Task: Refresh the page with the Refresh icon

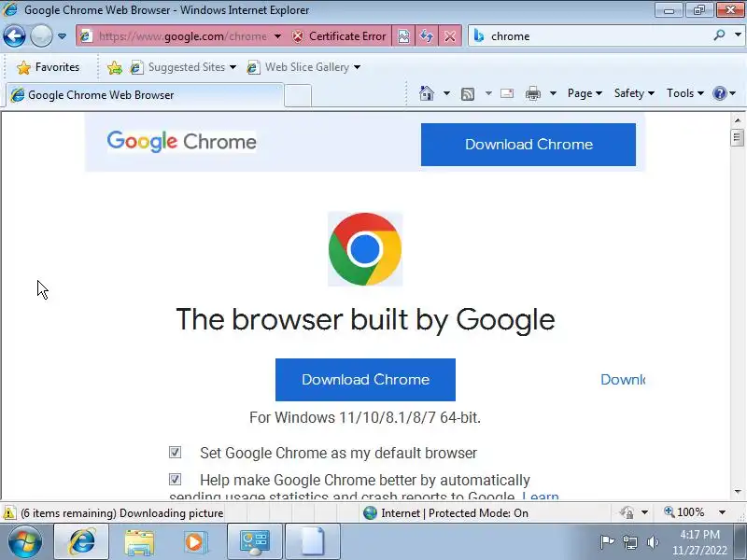Action: click(427, 36)
